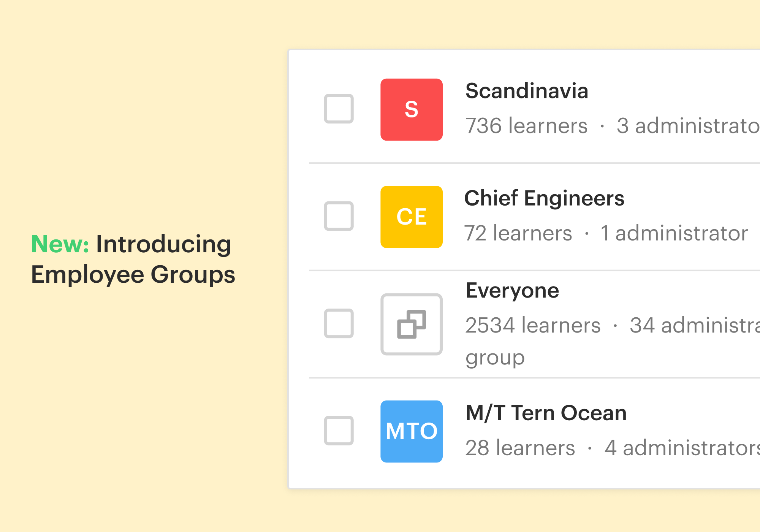Check the M/T Tern Ocean checkbox

[x=339, y=431]
